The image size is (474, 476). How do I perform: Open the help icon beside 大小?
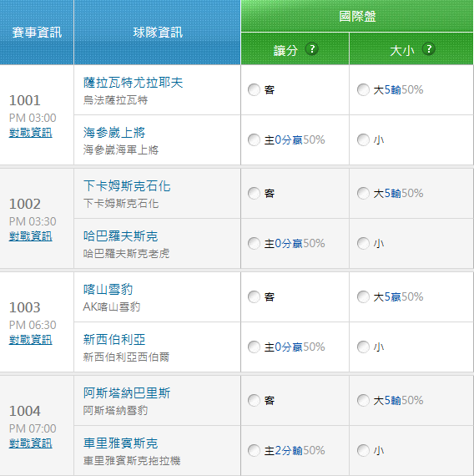[x=428, y=49]
